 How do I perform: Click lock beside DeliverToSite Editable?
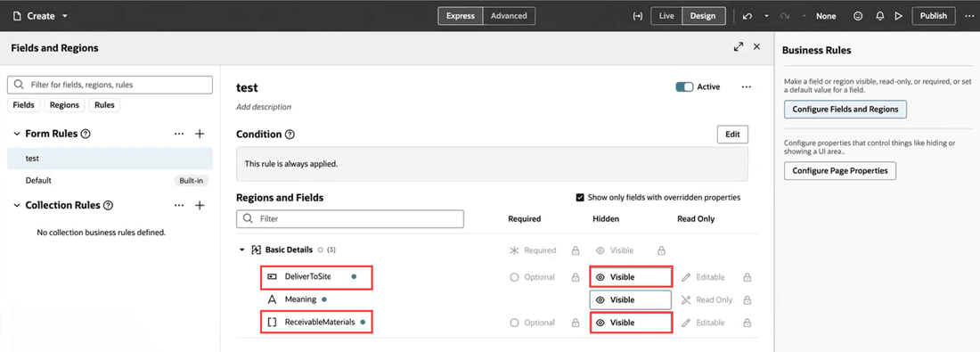pyautogui.click(x=747, y=277)
